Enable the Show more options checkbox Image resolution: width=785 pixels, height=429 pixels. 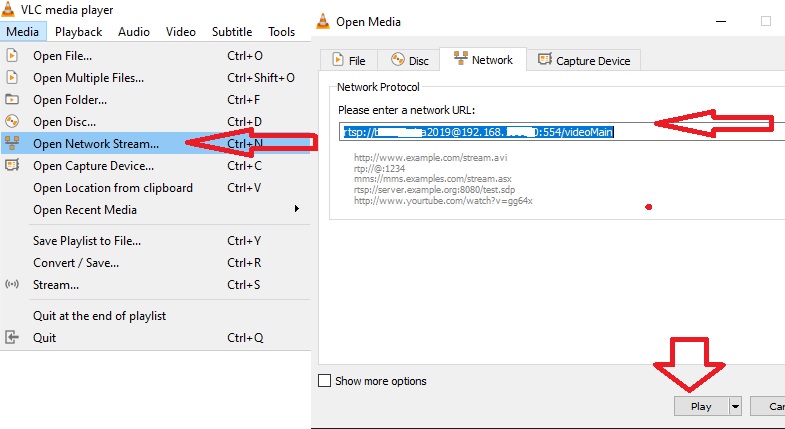click(x=324, y=381)
